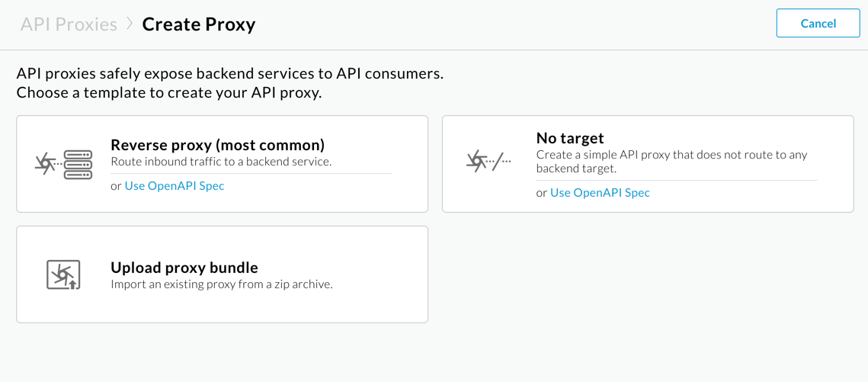The width and height of the screenshot is (868, 382).
Task: Click the "Create Proxy" page heading
Action: 199,24
